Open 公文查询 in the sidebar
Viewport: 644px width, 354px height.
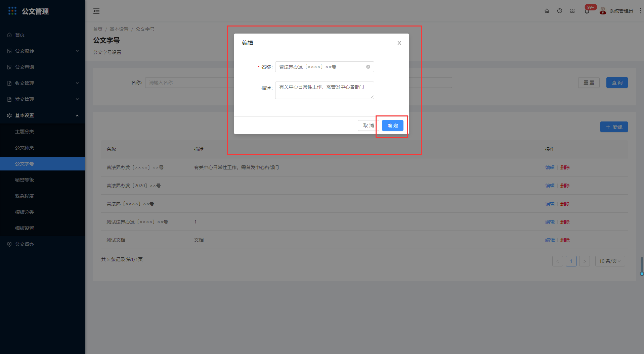click(42, 67)
